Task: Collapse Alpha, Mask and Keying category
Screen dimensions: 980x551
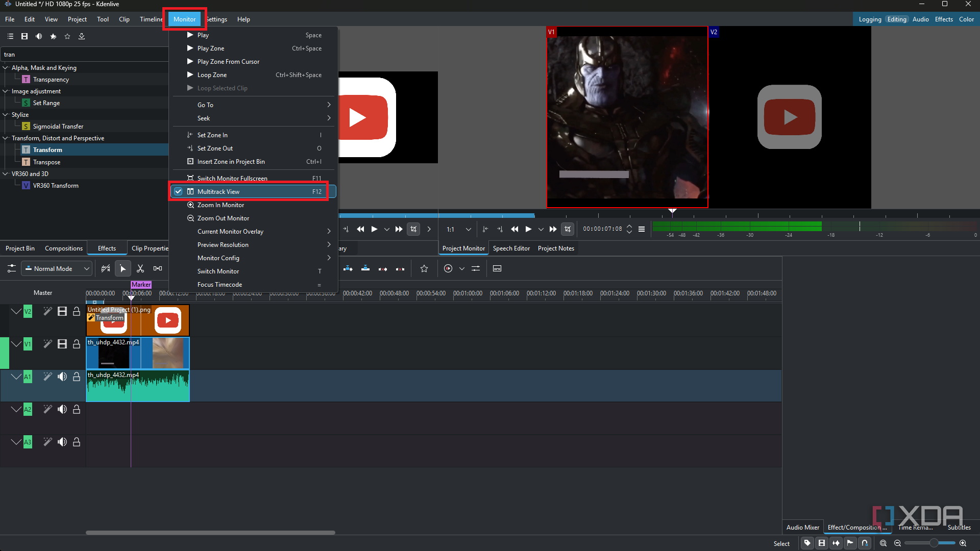Action: (x=6, y=67)
